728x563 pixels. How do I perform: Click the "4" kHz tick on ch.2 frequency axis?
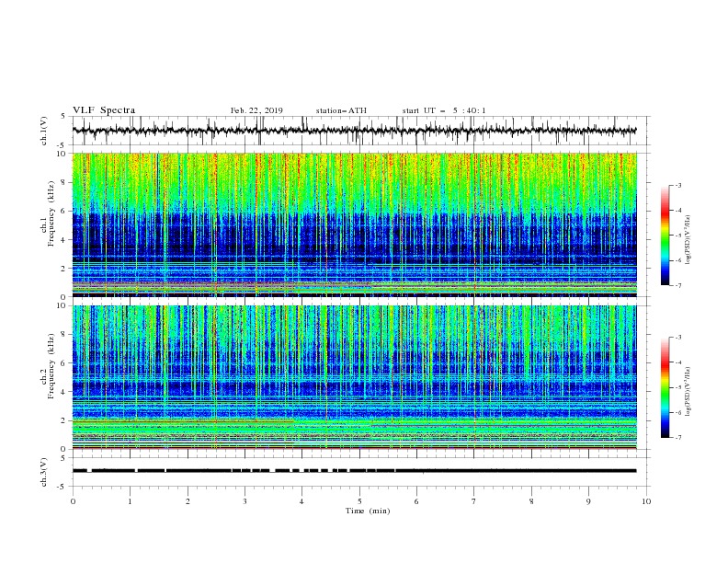(64, 392)
